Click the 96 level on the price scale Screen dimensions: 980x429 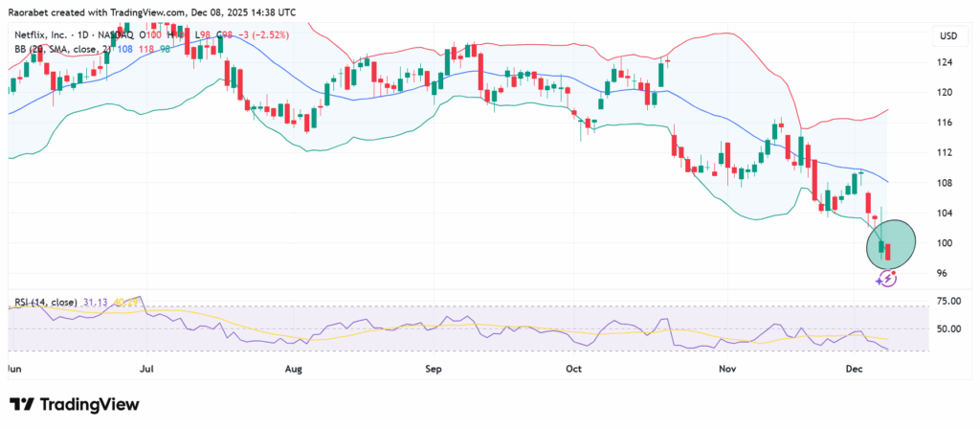(x=943, y=274)
